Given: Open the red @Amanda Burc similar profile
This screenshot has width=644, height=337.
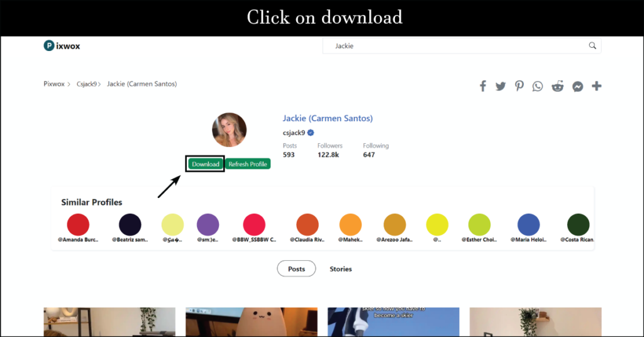Looking at the screenshot, I should pos(78,224).
